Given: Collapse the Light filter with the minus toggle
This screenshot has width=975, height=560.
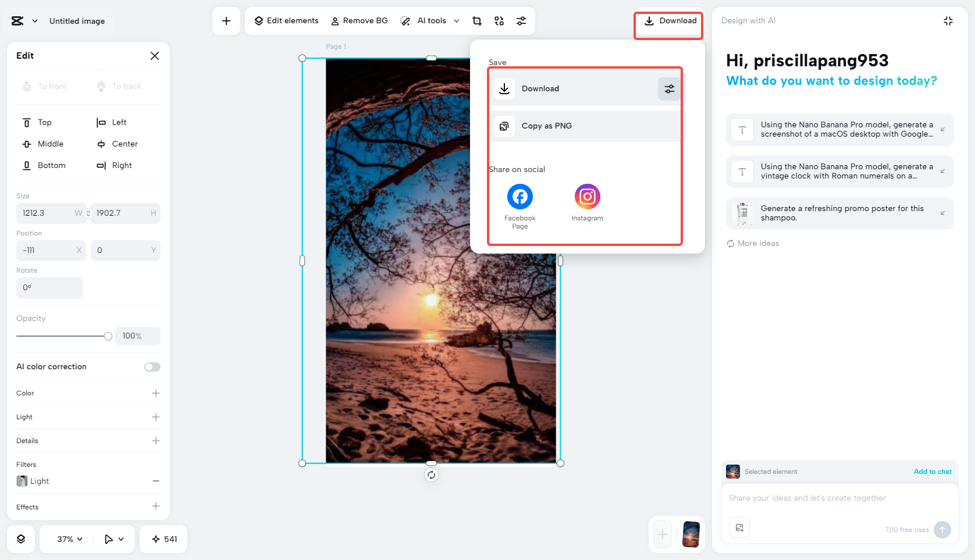Looking at the screenshot, I should [x=155, y=481].
